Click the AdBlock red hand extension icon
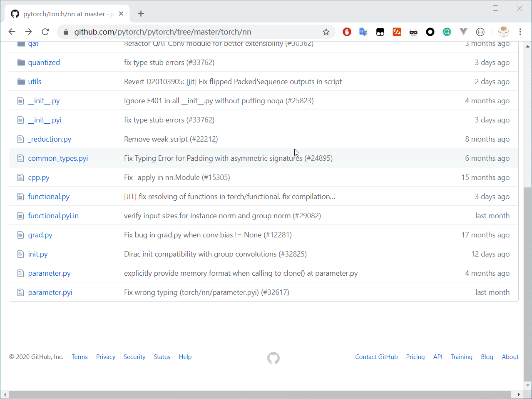 347,32
